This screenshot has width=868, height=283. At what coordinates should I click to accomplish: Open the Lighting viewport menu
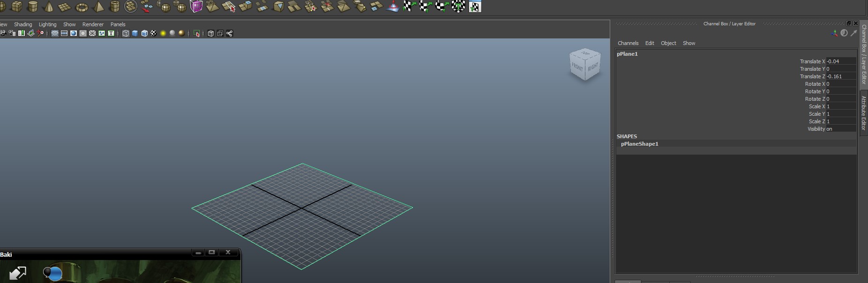[x=47, y=24]
